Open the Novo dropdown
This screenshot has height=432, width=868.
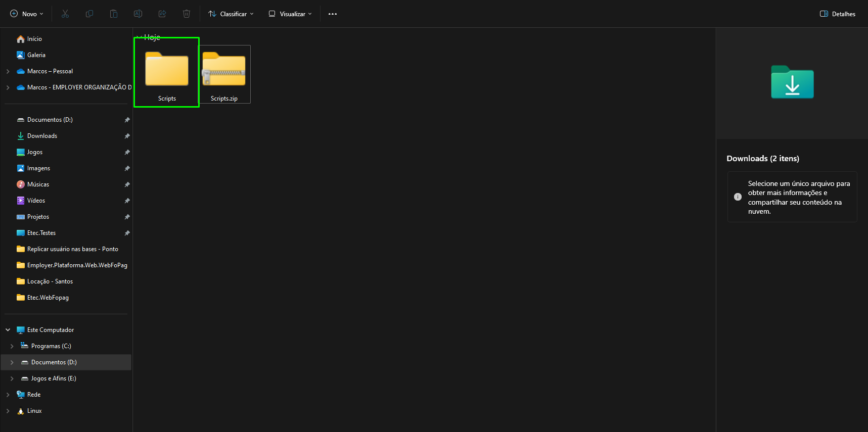coord(27,14)
